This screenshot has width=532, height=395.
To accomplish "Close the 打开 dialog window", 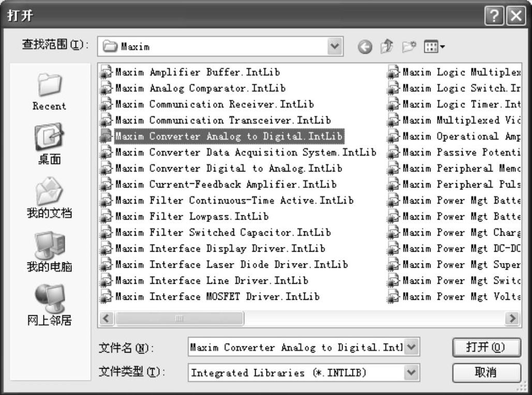I will [x=516, y=16].
